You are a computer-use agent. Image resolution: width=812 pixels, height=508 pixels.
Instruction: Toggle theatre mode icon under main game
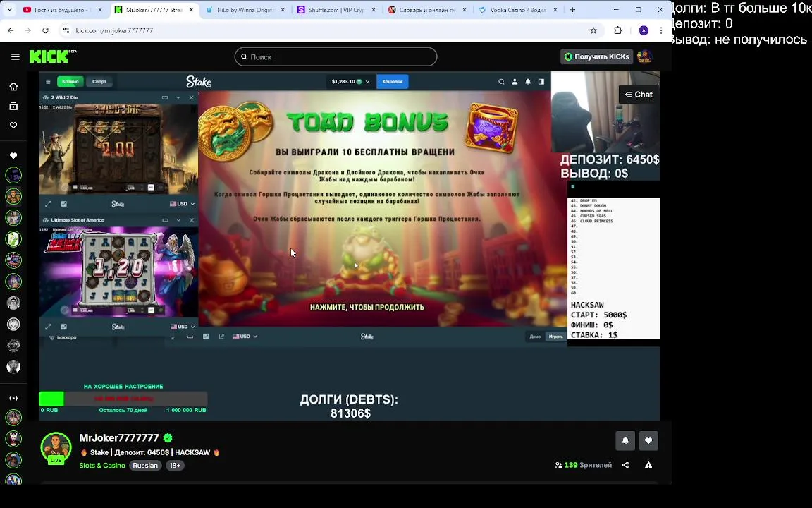click(x=190, y=337)
